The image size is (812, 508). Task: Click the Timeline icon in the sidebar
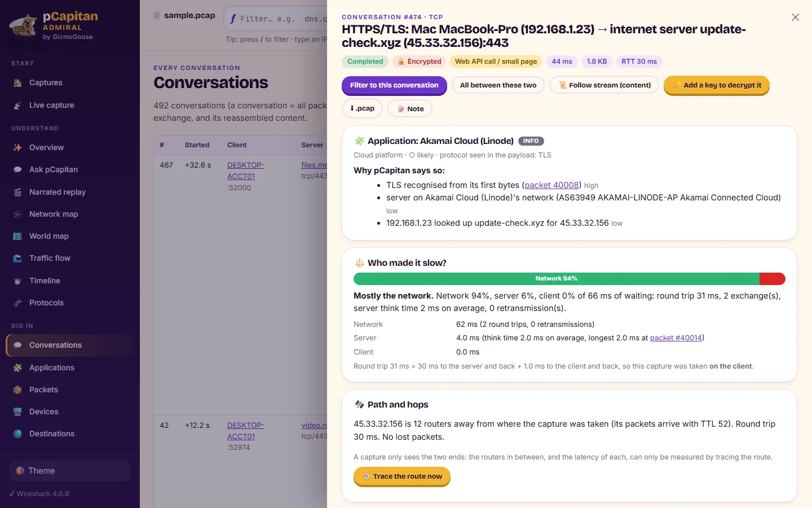tap(17, 281)
